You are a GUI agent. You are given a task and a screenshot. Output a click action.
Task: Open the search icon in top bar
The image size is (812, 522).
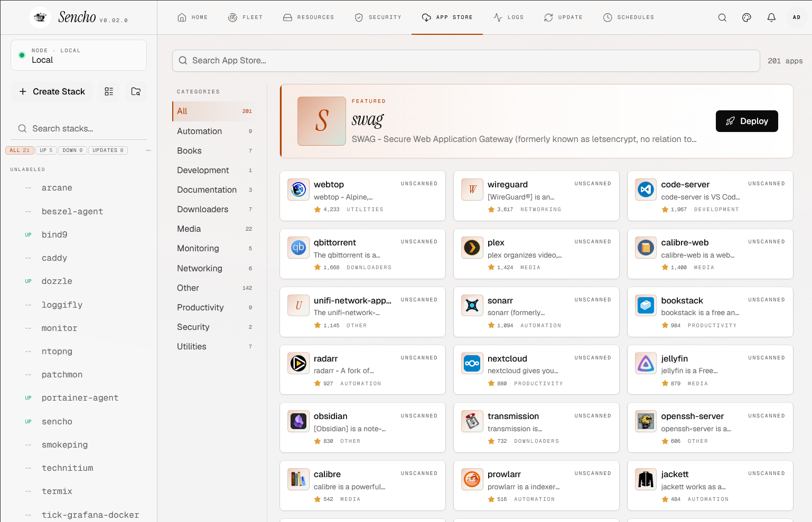coord(722,17)
